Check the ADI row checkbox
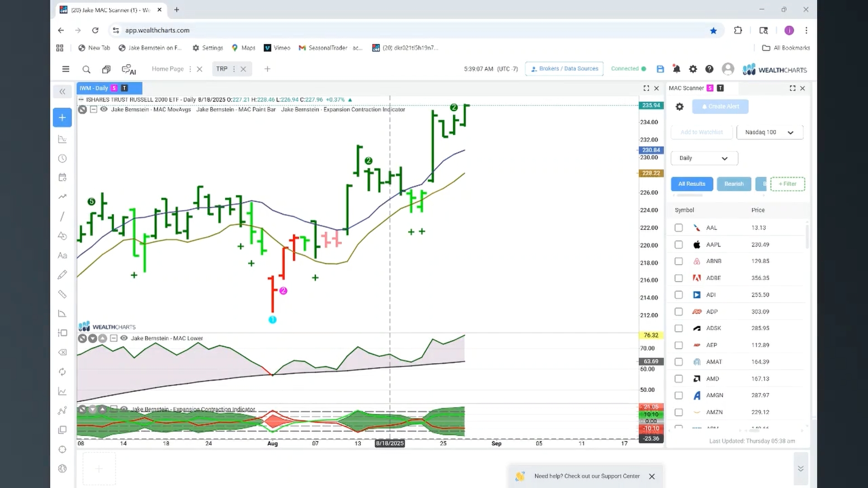Image resolution: width=868 pixels, height=488 pixels. pos(679,295)
